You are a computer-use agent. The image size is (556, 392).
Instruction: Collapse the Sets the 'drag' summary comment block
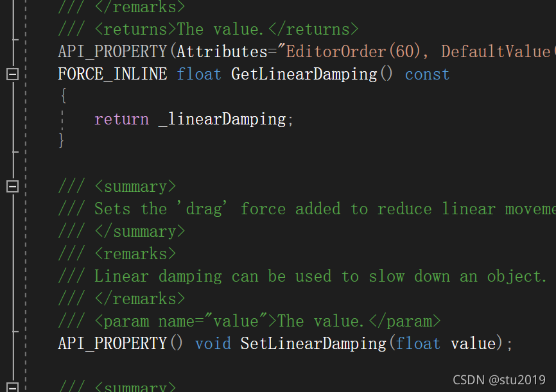coord(13,186)
